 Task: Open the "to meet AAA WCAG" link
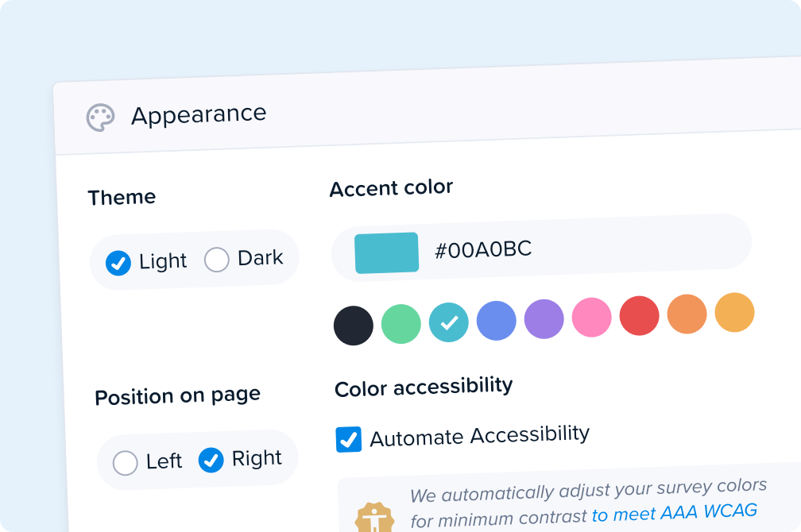click(x=675, y=513)
